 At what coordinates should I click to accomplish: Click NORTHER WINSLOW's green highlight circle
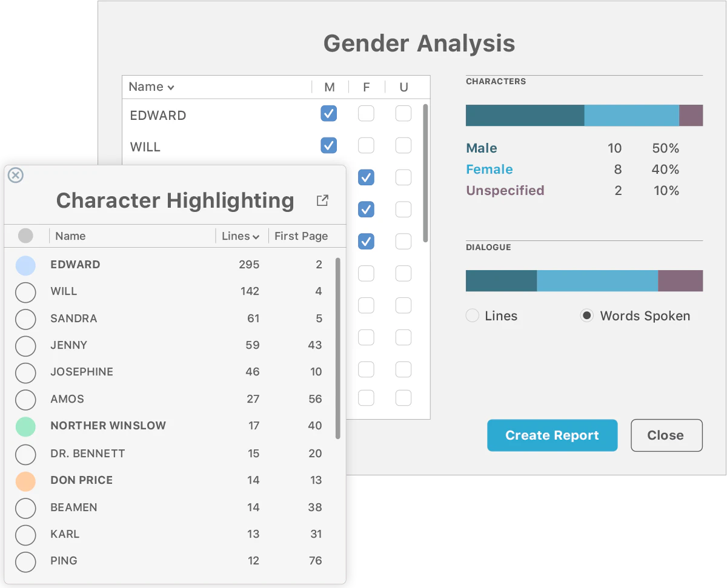[25, 426]
